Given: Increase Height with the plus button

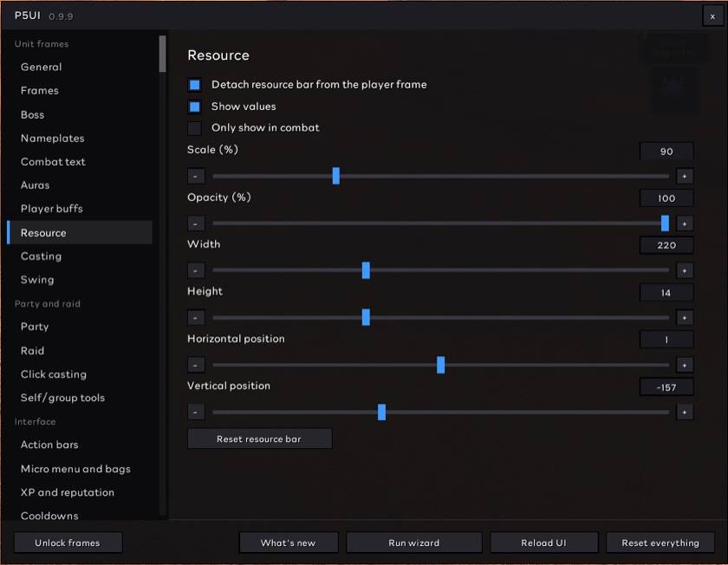Looking at the screenshot, I should [685, 317].
